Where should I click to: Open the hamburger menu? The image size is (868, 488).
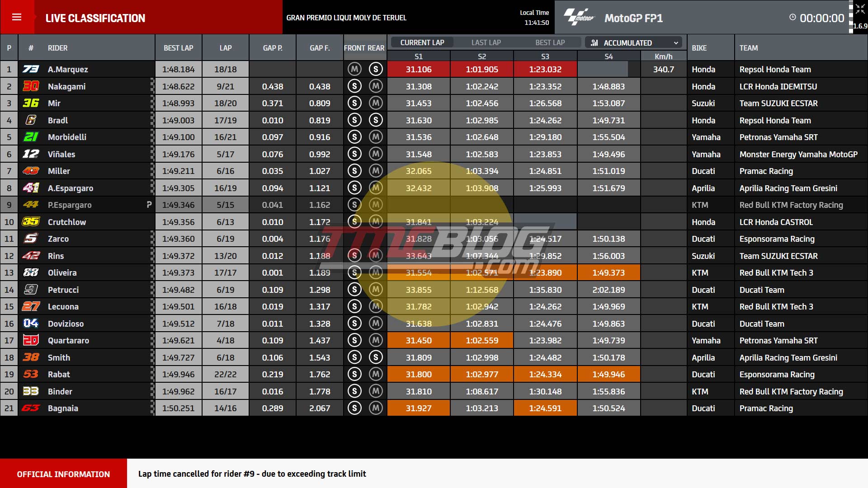[17, 17]
